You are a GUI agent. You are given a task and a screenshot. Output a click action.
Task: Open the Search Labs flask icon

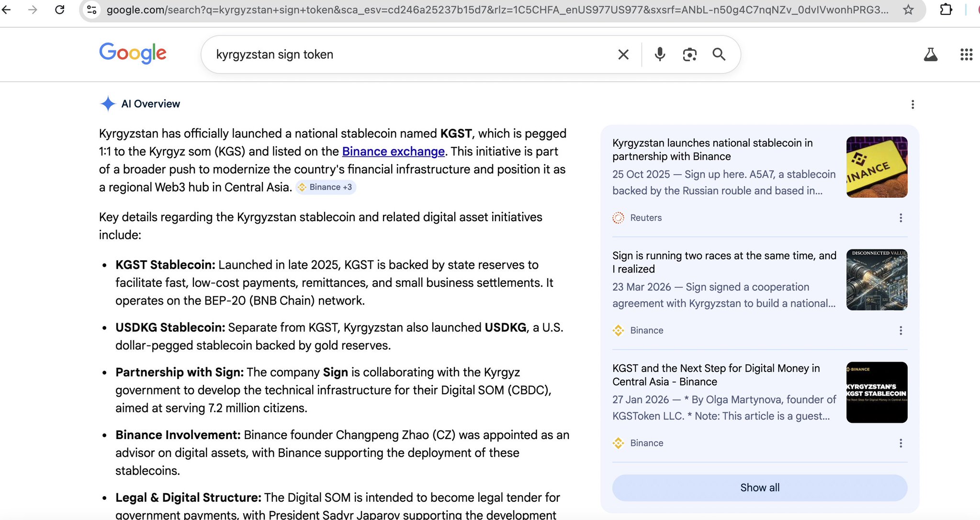pyautogui.click(x=930, y=55)
